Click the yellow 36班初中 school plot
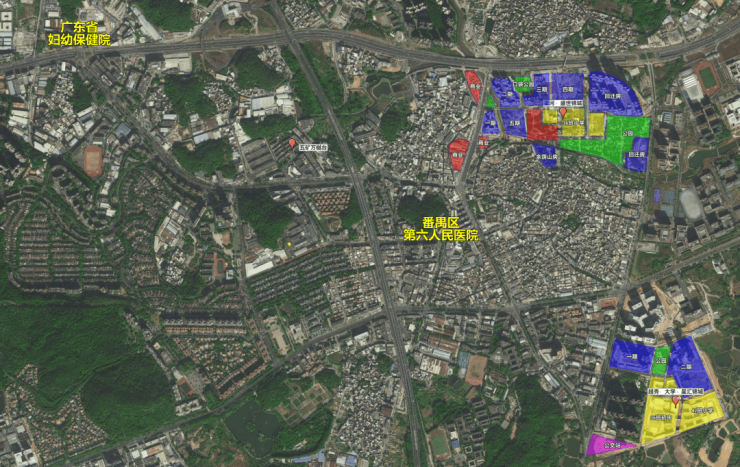 tap(661, 418)
